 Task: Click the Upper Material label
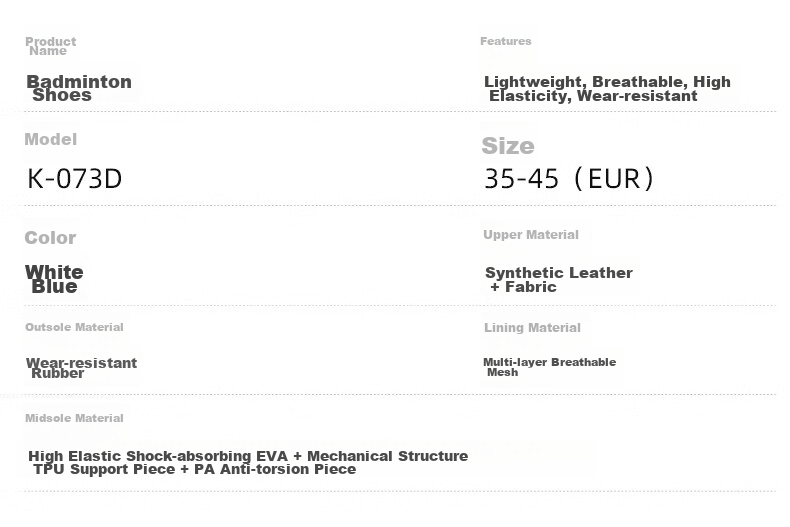[x=531, y=235]
